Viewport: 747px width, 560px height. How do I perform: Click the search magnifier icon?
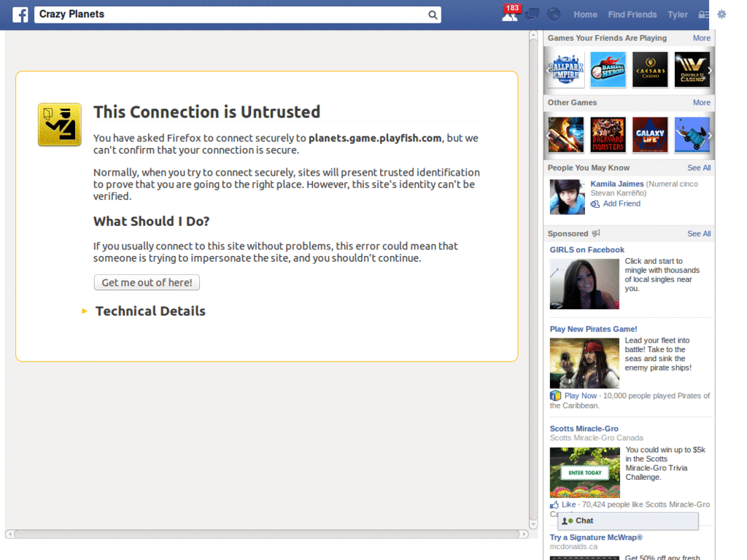(432, 15)
